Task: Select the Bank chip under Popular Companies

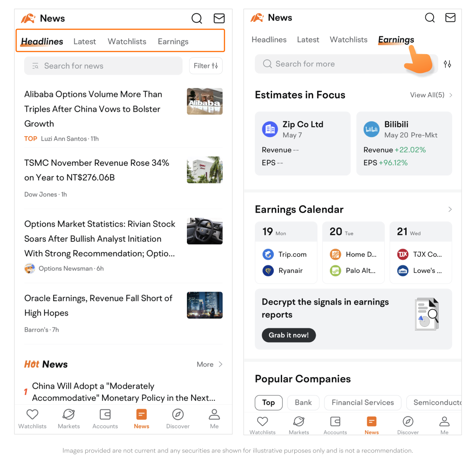Action: 303,402
